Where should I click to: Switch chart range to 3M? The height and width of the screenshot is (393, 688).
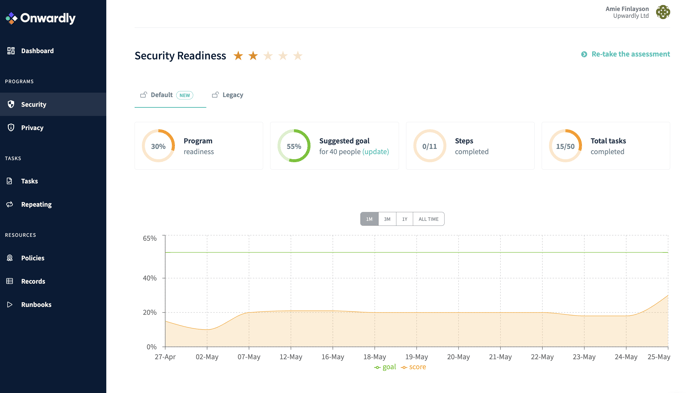click(x=387, y=219)
